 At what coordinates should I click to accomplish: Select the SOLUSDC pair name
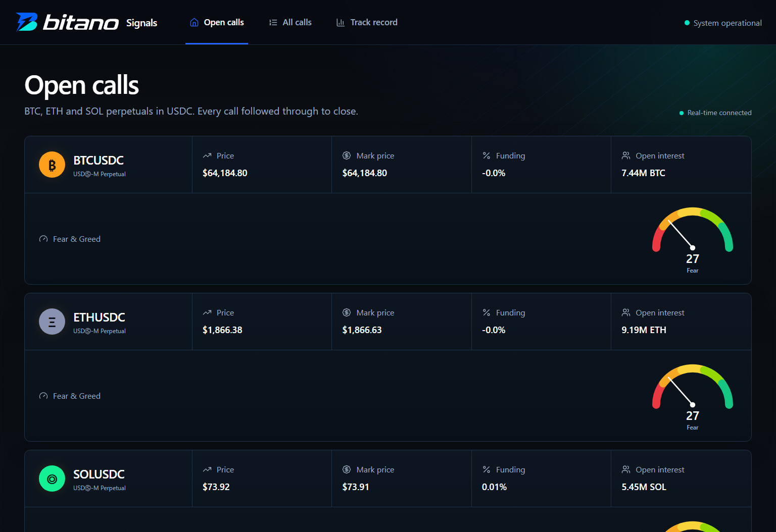[99, 474]
